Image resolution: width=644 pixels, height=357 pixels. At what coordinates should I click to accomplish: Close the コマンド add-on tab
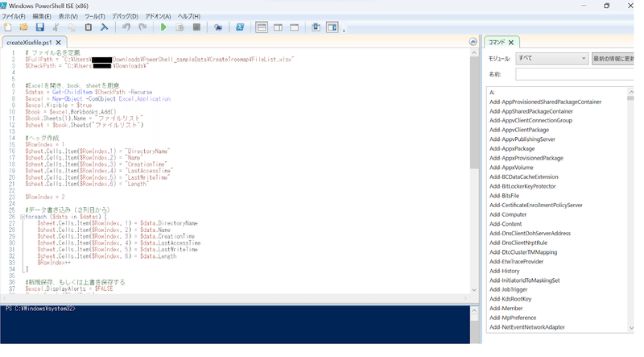[x=511, y=43]
